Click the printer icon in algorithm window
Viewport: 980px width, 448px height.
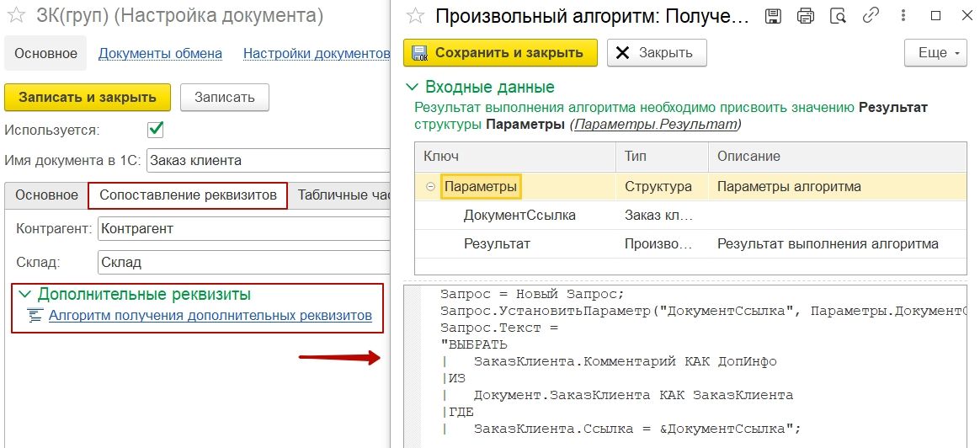(806, 17)
